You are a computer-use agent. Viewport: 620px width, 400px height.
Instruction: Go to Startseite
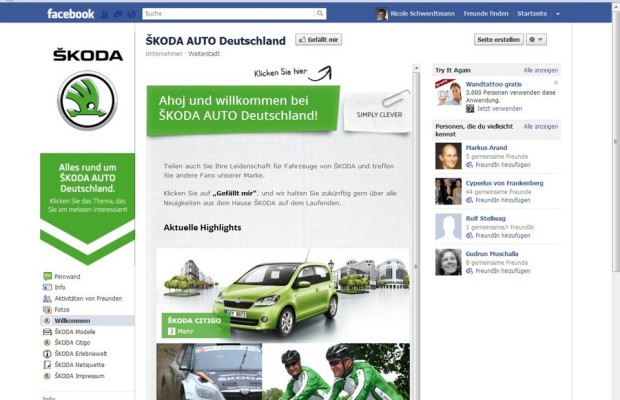coord(532,13)
